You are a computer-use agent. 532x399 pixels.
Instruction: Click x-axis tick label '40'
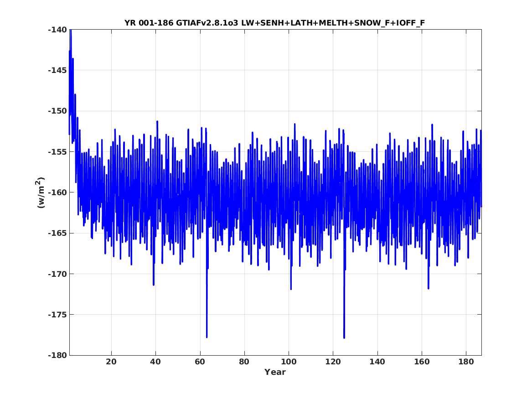click(155, 362)
